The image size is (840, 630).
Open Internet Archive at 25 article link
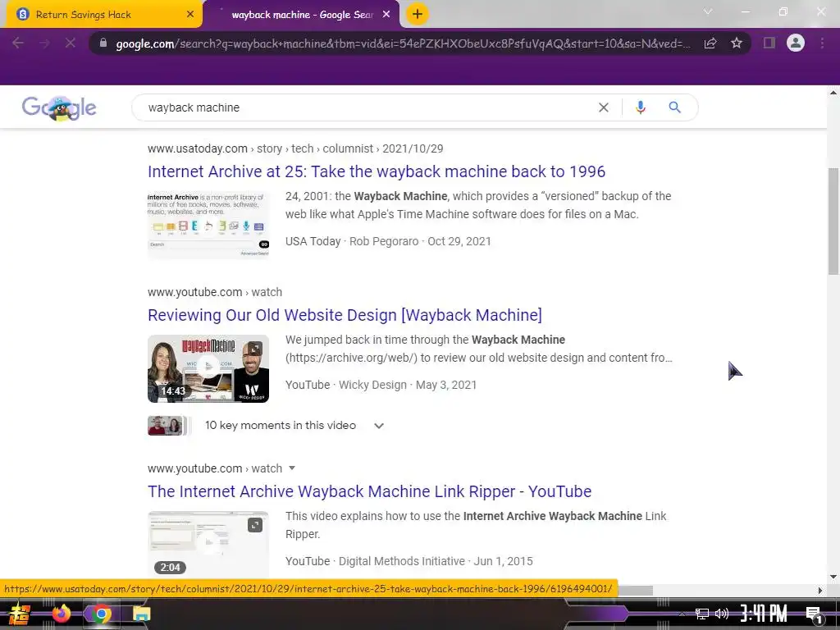point(376,171)
